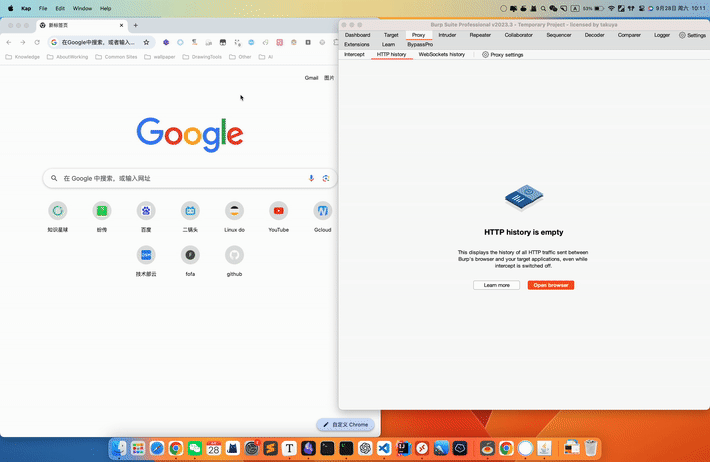Switch to the Intercept sub-tab

click(x=354, y=54)
